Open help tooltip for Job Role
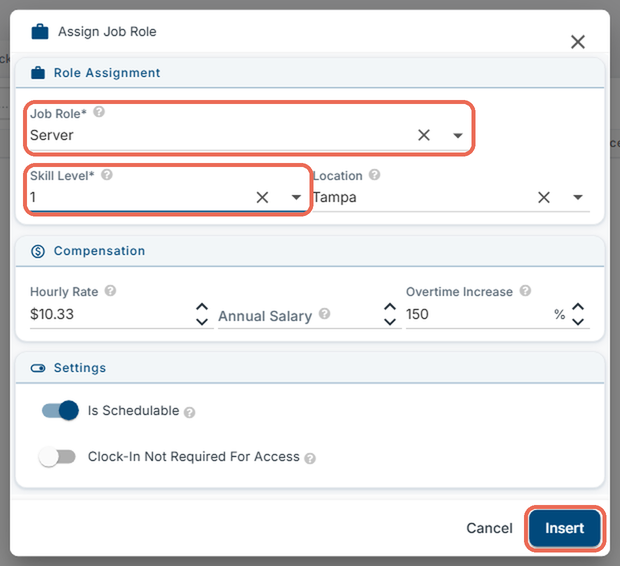Viewport: 620px width, 566px height. coord(99,112)
